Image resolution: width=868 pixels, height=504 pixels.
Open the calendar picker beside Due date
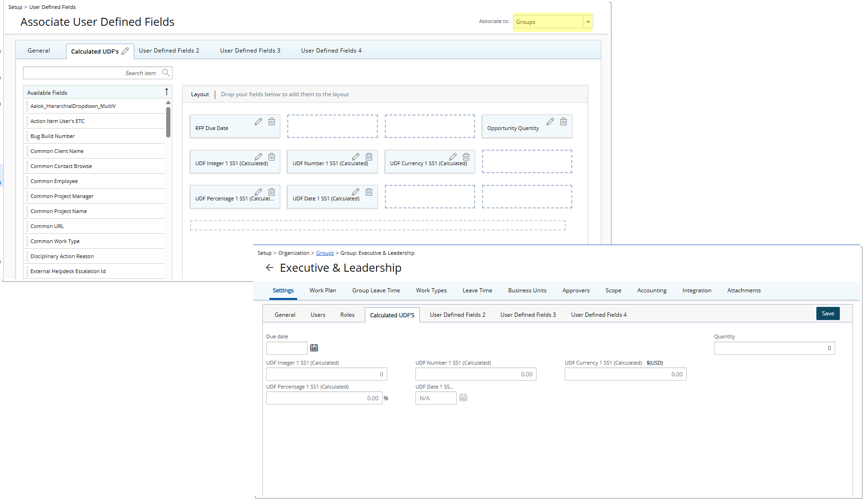pyautogui.click(x=314, y=348)
